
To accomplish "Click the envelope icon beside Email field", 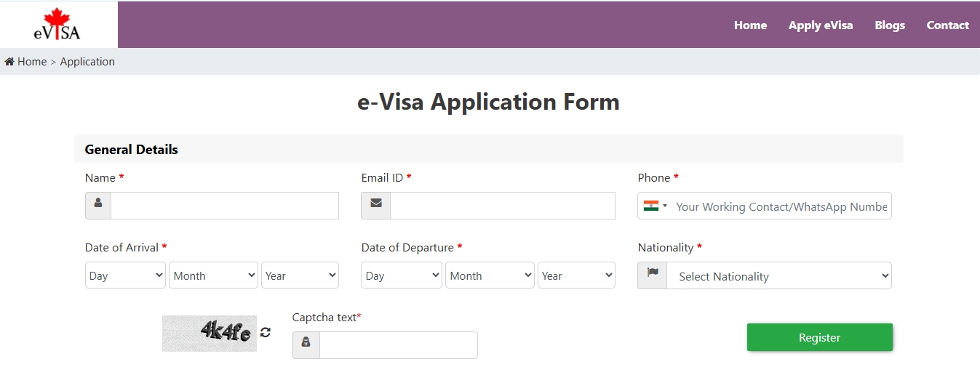I will (x=375, y=206).
